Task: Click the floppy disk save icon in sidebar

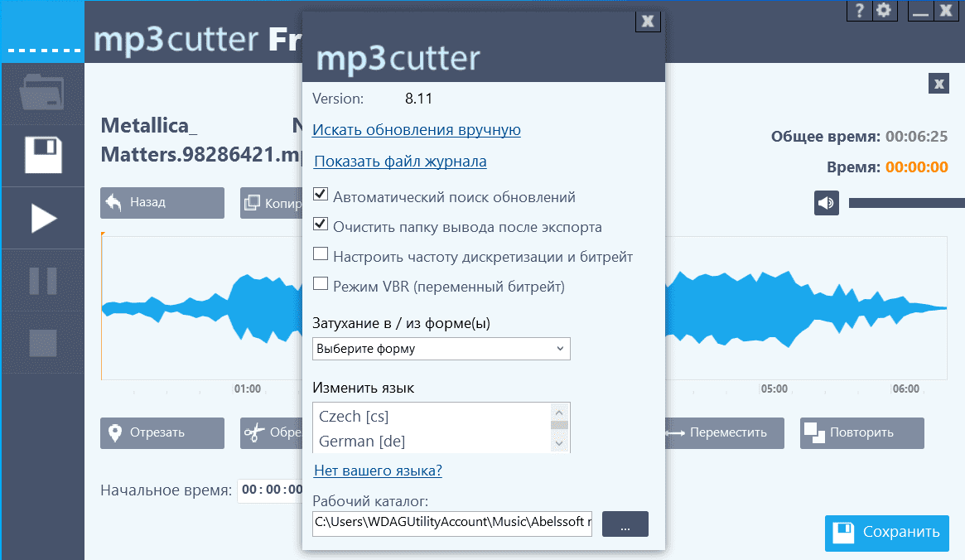Action: 43,154
